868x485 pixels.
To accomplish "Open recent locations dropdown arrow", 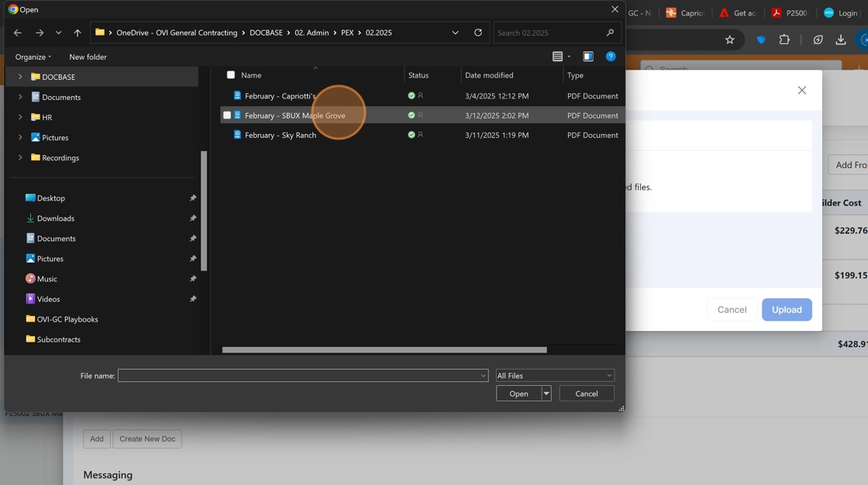I will click(58, 33).
